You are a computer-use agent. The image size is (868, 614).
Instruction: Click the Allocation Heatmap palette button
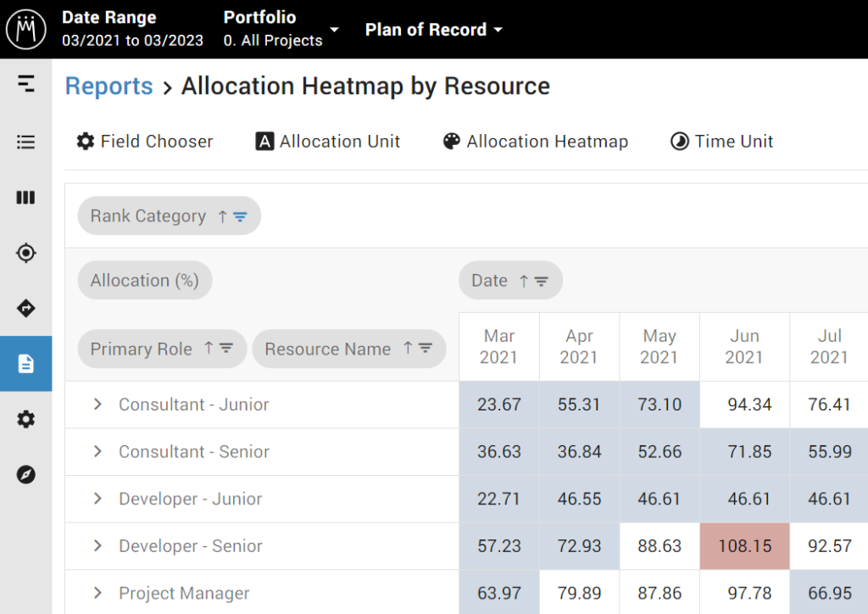coord(536,142)
